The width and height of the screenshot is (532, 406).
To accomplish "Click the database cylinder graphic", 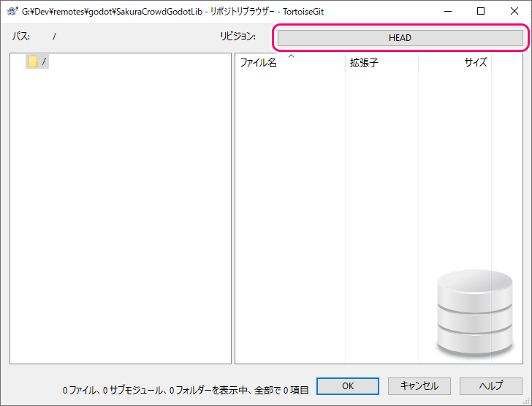I will point(474,312).
